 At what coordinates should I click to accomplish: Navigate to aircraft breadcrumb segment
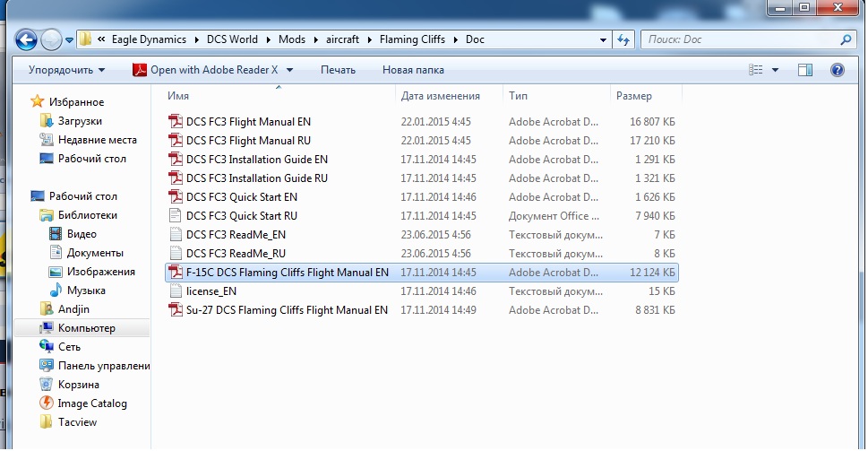pyautogui.click(x=343, y=39)
